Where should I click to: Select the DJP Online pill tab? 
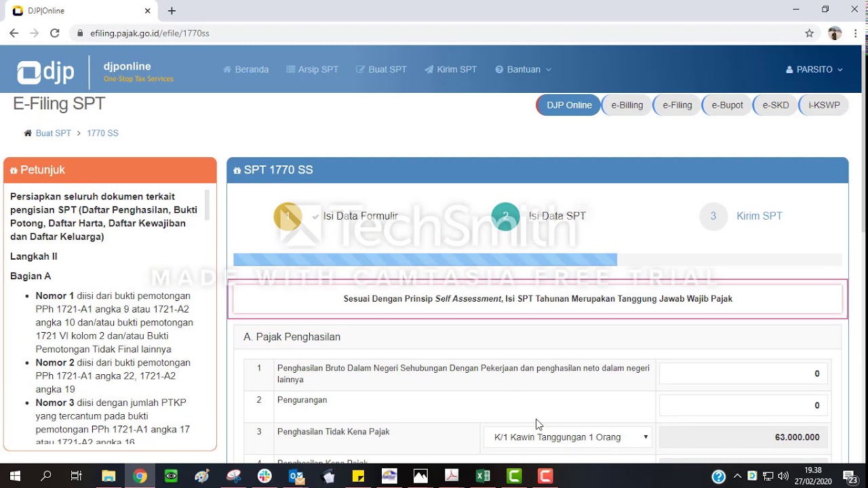[x=568, y=105]
